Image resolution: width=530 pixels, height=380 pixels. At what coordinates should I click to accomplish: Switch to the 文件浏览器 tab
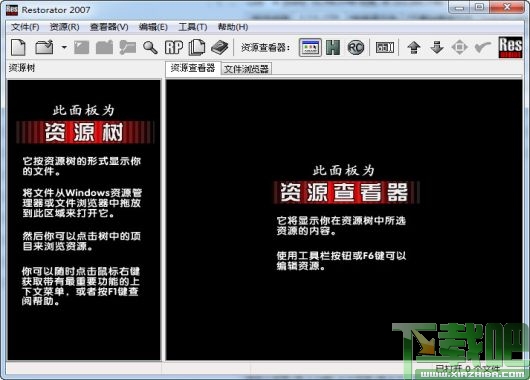coord(246,69)
